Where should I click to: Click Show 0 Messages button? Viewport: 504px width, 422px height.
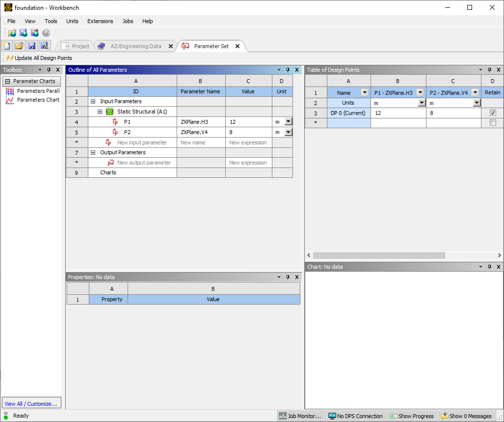coord(467,416)
